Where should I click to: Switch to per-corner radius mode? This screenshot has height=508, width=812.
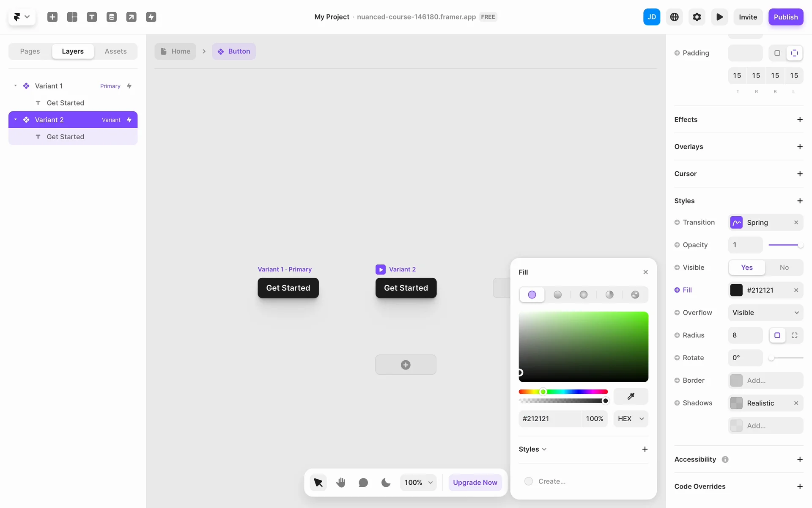click(795, 335)
